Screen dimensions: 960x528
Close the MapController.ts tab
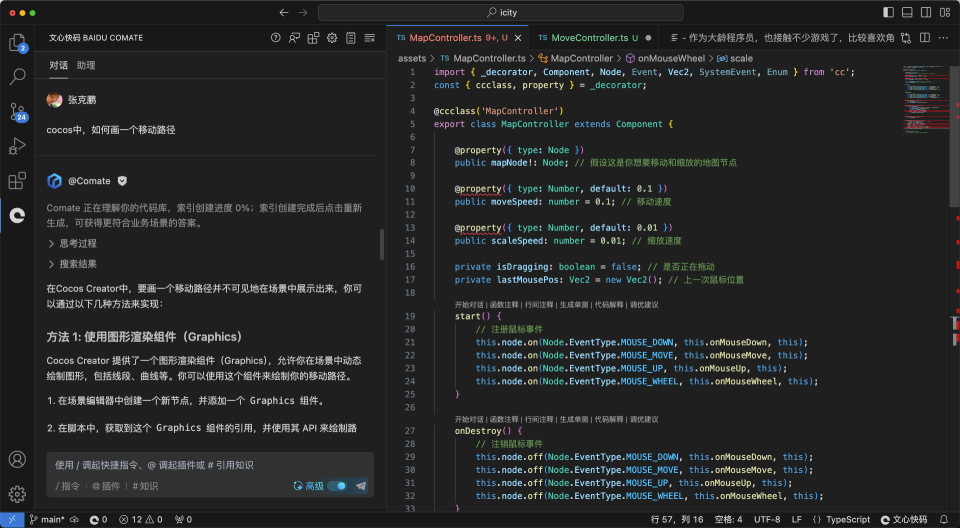point(518,38)
